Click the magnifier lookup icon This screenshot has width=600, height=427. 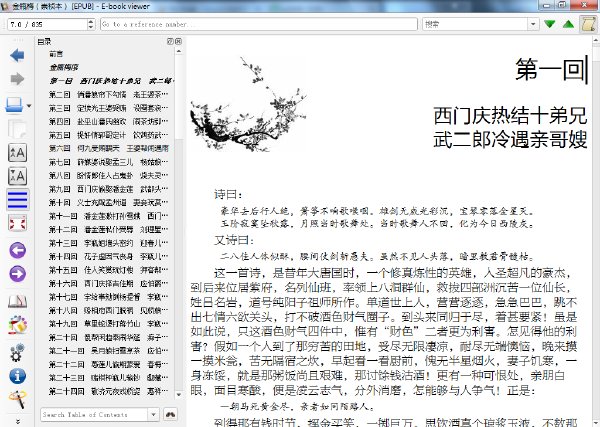[17, 399]
